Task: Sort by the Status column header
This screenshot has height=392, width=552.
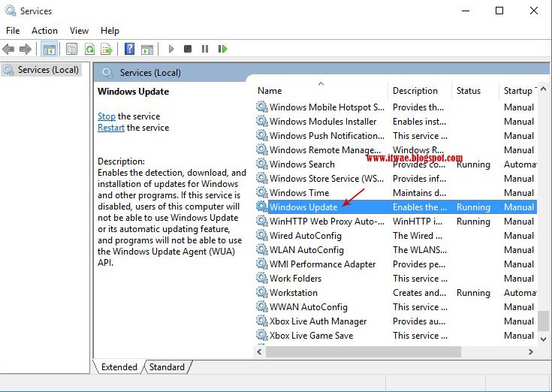Action: pyautogui.click(x=475, y=91)
